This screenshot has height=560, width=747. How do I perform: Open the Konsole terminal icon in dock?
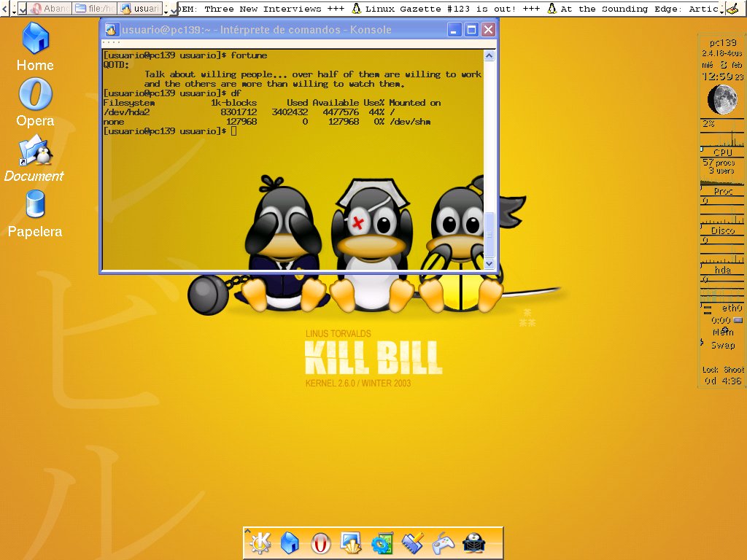coord(351,542)
